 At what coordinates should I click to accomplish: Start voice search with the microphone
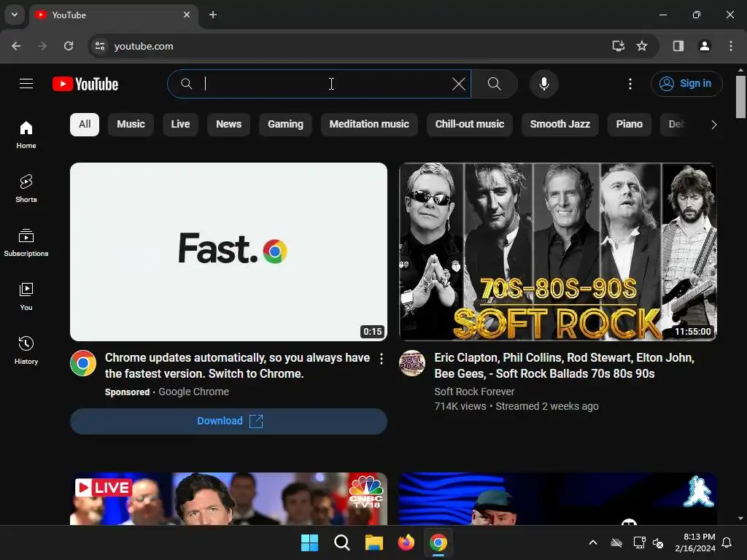(x=543, y=85)
